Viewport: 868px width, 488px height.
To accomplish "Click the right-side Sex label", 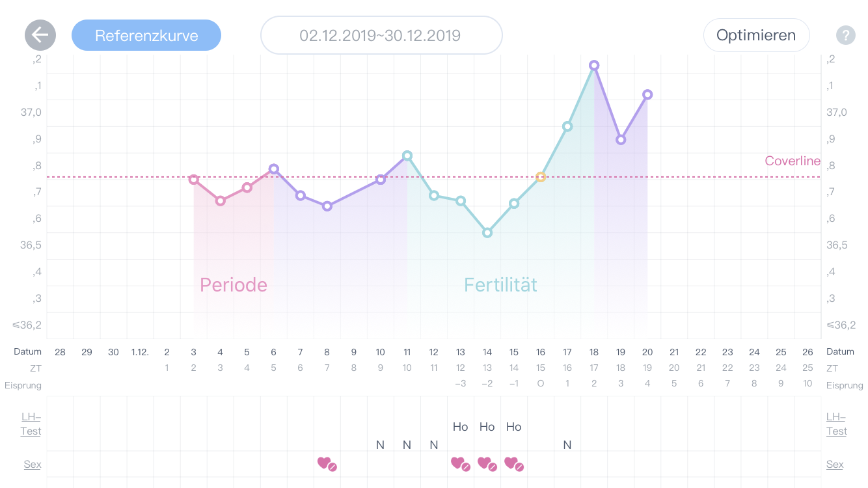I will click(x=835, y=465).
